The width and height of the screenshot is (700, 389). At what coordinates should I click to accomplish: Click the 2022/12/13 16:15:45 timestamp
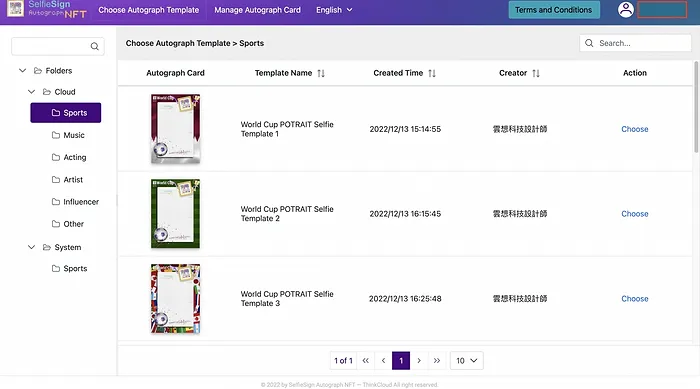(405, 214)
